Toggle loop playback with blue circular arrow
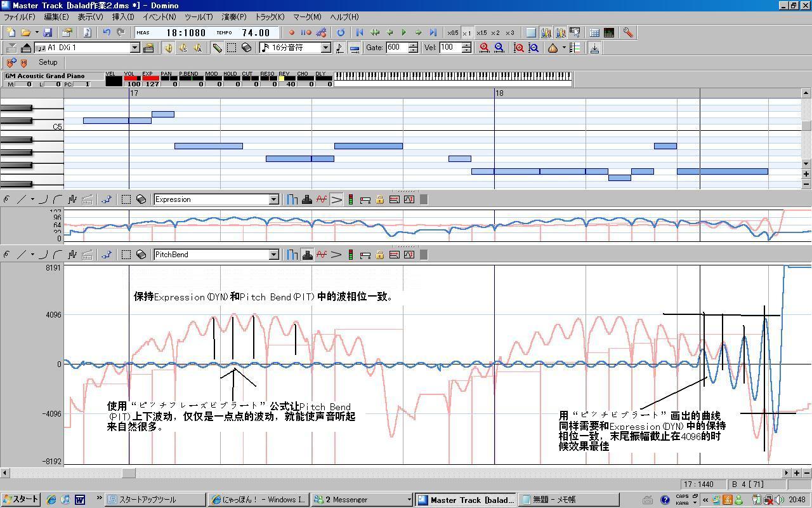The height and width of the screenshot is (508, 812). 341,32
